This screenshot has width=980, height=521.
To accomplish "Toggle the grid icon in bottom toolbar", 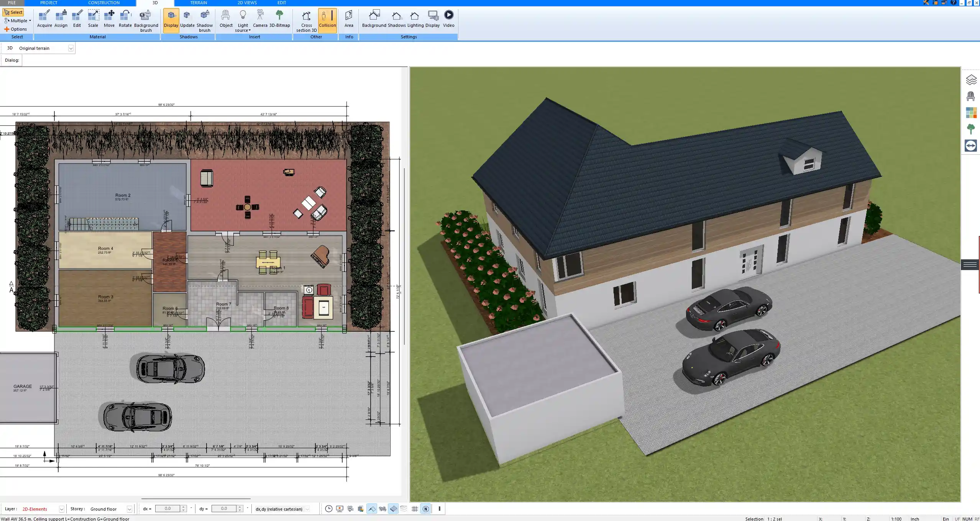I will point(415,509).
